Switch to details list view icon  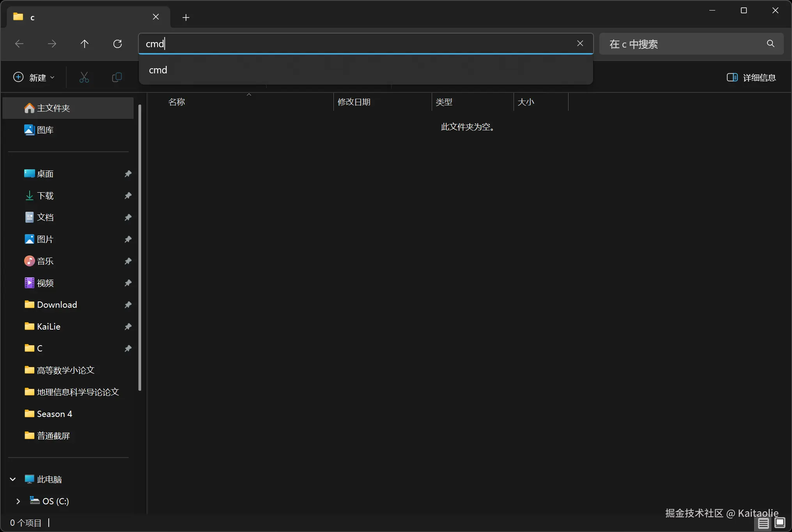point(763,523)
